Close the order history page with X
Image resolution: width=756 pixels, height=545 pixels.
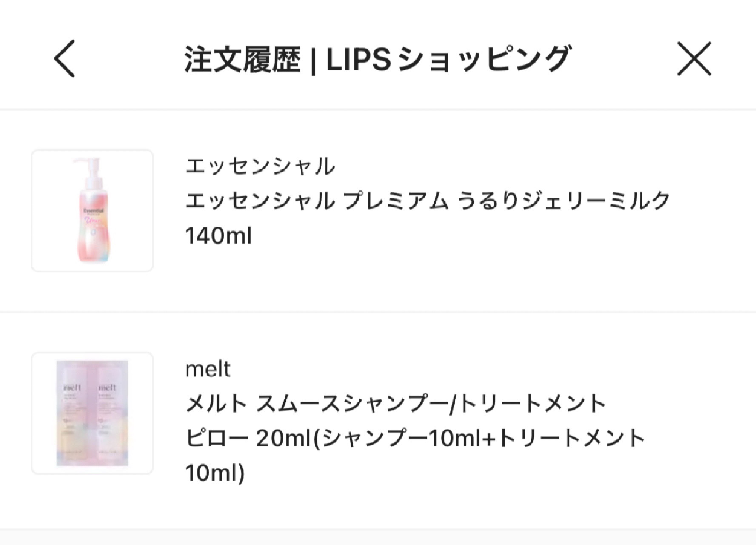tap(694, 59)
